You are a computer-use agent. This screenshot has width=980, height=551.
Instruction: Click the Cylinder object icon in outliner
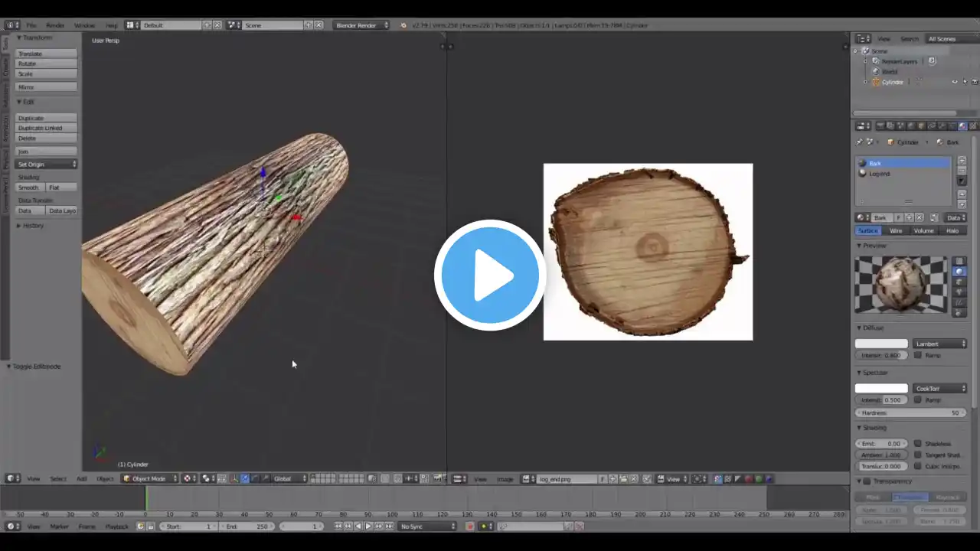pyautogui.click(x=876, y=82)
